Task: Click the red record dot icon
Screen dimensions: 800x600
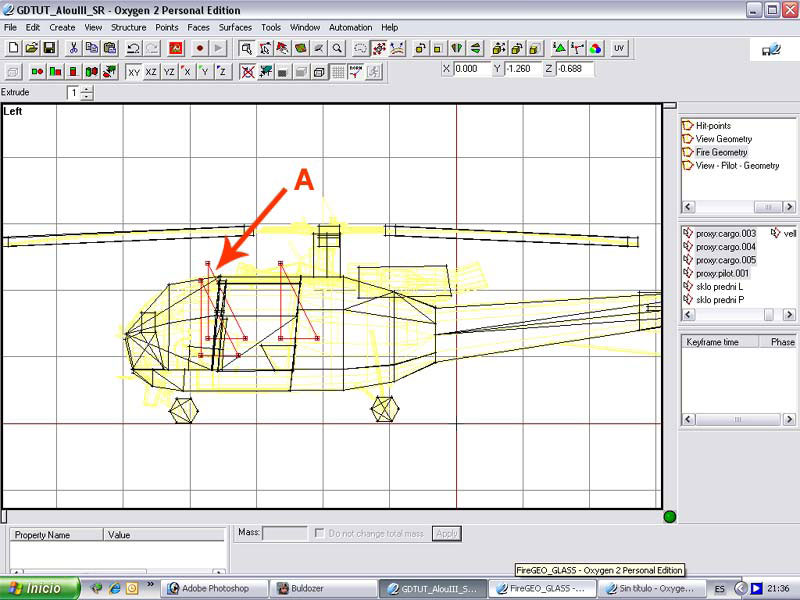Action: point(200,48)
